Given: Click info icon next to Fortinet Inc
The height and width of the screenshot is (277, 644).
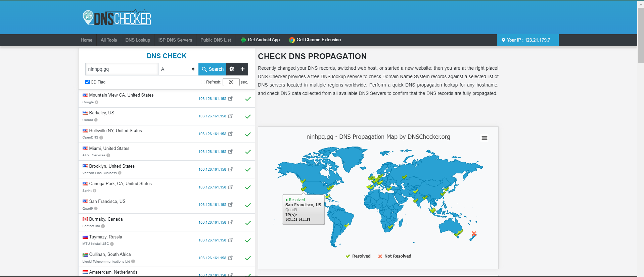Looking at the screenshot, I should pyautogui.click(x=103, y=226).
